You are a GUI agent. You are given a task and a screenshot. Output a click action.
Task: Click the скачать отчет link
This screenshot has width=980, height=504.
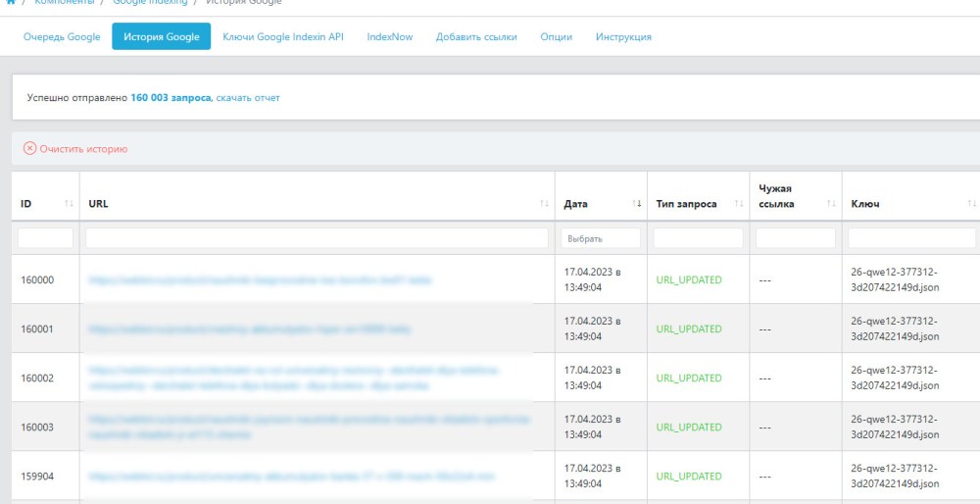[248, 98]
